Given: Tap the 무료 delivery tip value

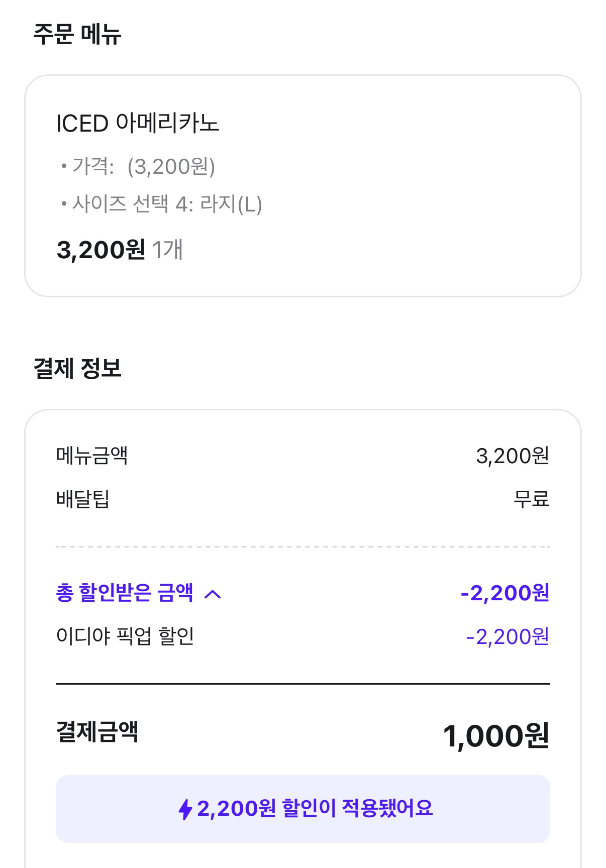Looking at the screenshot, I should [531, 499].
